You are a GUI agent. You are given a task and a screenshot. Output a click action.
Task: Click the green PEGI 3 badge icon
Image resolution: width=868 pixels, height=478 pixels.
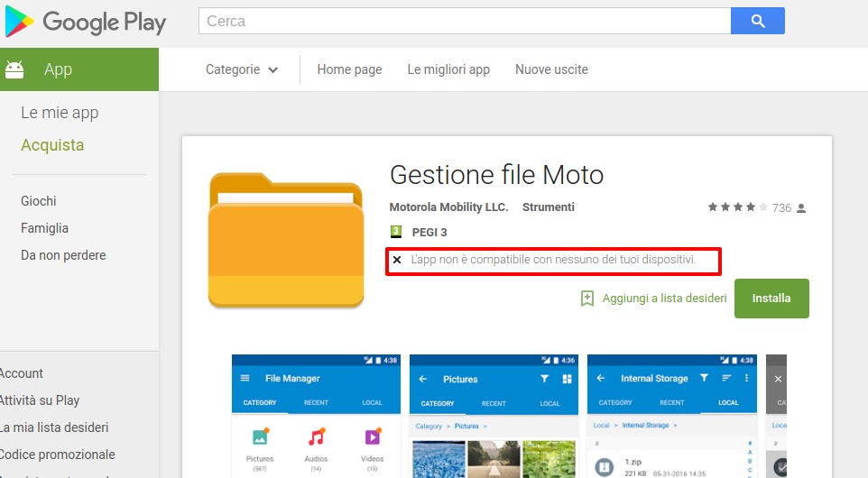[396, 232]
